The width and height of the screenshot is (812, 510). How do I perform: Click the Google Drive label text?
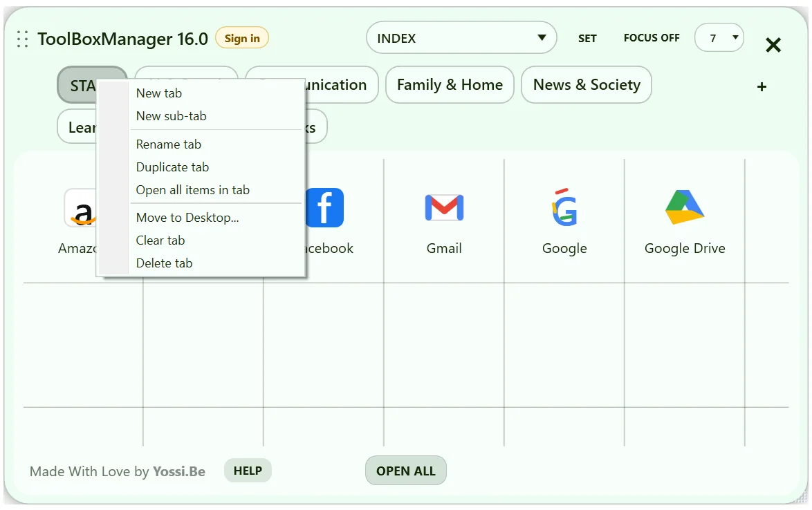[685, 249]
